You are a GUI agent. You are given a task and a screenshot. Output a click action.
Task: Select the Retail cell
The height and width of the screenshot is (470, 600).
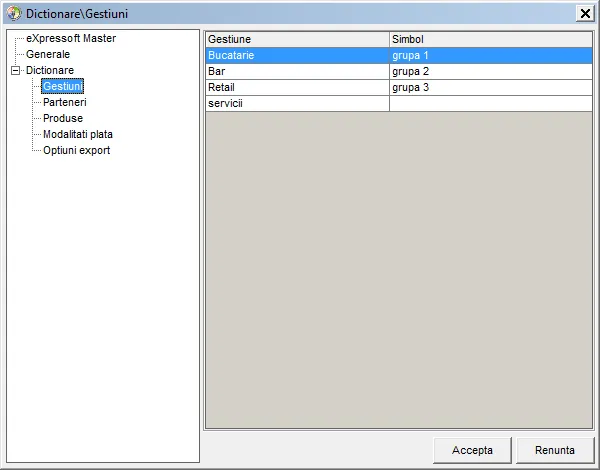pos(297,88)
